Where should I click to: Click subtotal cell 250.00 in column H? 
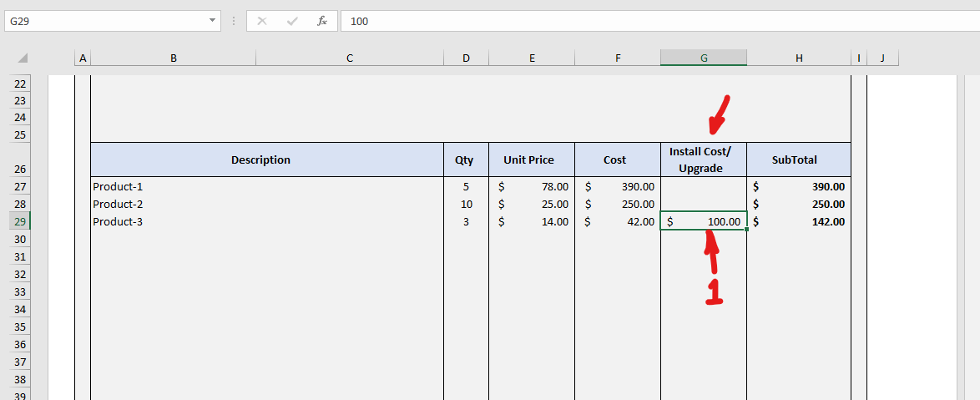(799, 204)
